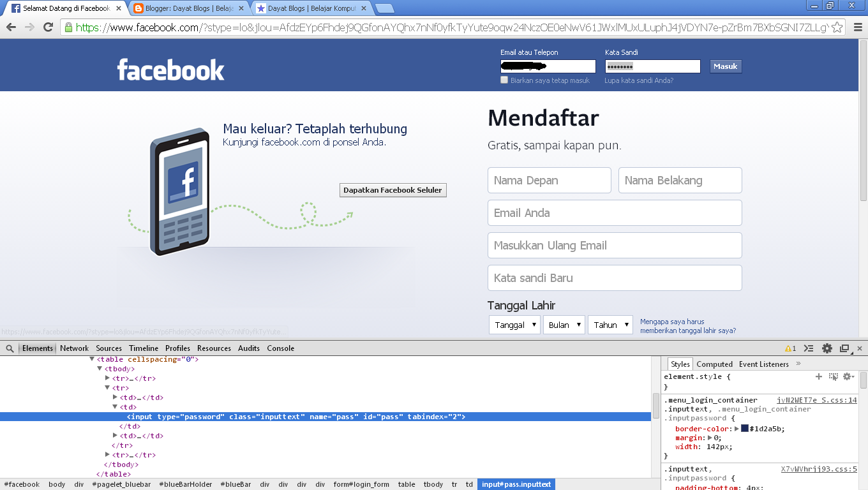Show more sidebar tabs chevron
Viewport: 868px width, 490px height.
(798, 364)
